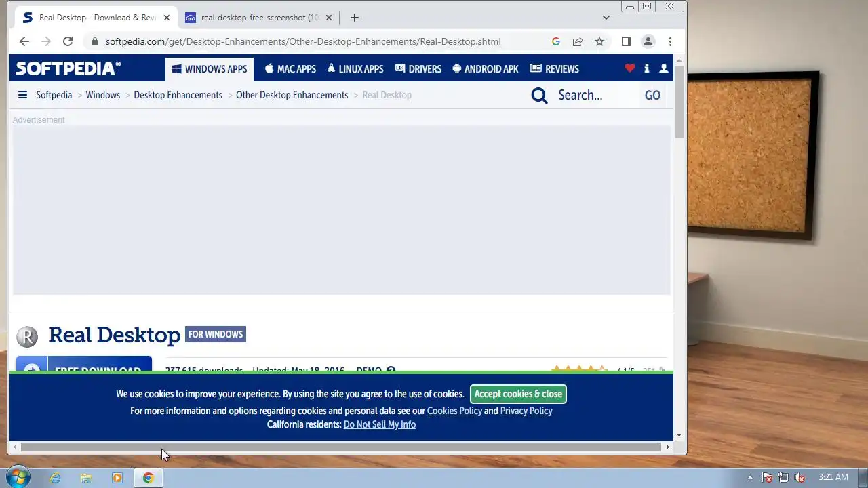Screen dimensions: 868x488
Task: Open Other Desktop Enhancements breadcrumb
Action: tap(292, 95)
